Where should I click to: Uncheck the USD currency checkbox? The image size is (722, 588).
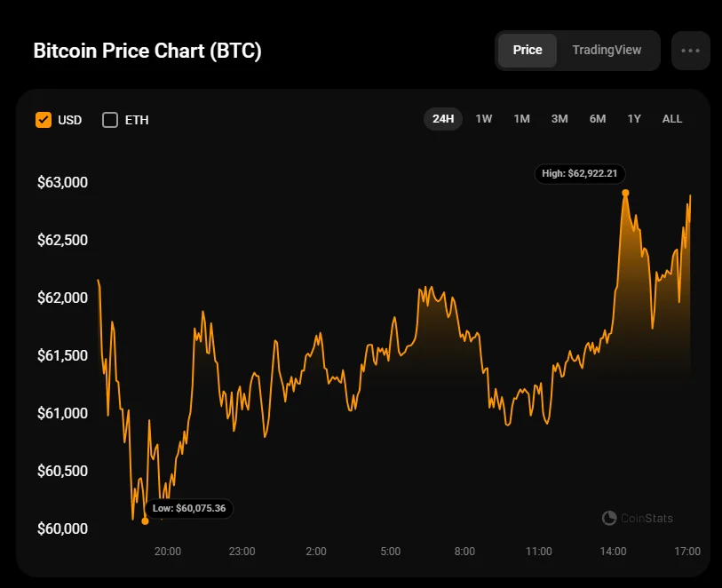coord(44,119)
